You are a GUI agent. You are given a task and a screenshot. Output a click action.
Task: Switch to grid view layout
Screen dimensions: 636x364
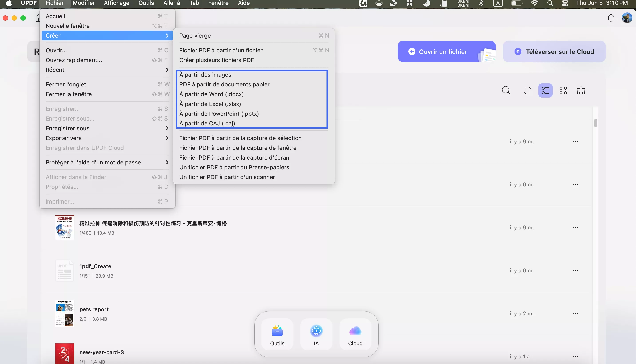tap(563, 90)
